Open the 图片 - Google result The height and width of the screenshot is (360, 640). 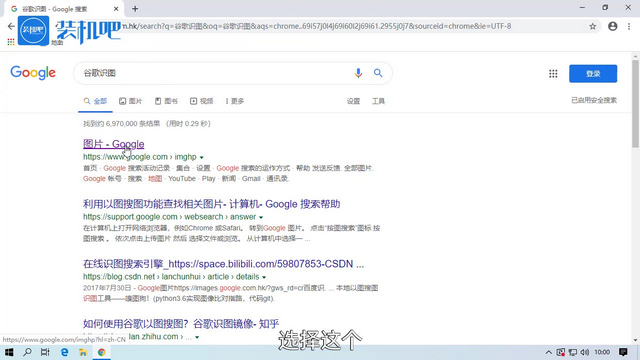coord(113,144)
